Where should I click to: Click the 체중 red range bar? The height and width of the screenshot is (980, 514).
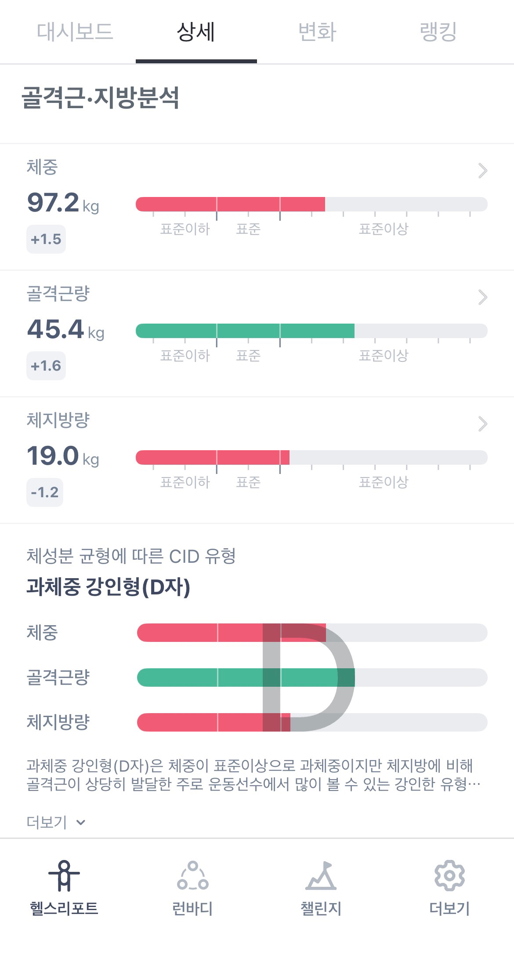coord(231,204)
